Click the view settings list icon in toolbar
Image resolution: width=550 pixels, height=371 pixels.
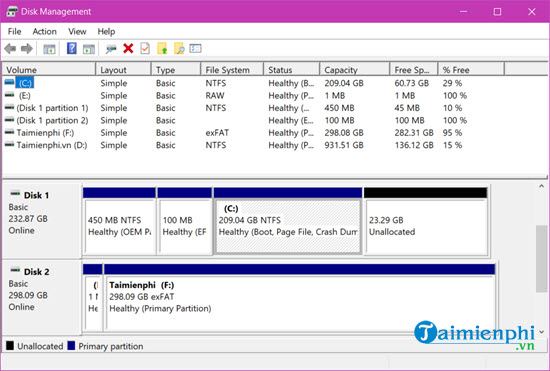click(x=195, y=48)
